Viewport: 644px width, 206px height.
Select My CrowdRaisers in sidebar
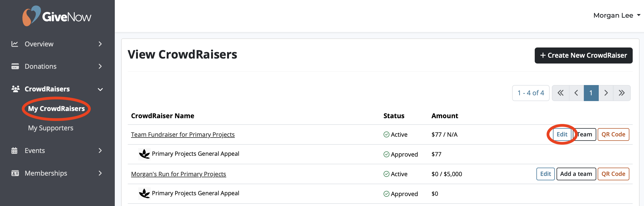[56, 109]
